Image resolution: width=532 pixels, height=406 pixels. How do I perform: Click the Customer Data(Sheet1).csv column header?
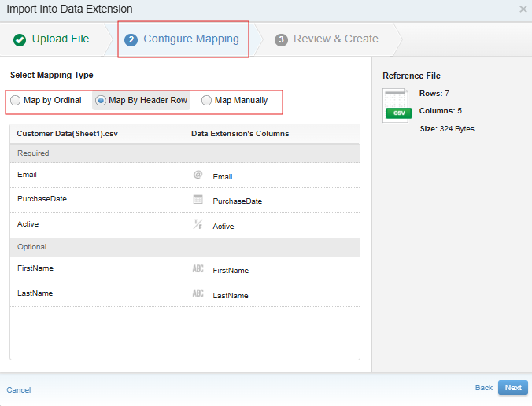click(x=67, y=134)
